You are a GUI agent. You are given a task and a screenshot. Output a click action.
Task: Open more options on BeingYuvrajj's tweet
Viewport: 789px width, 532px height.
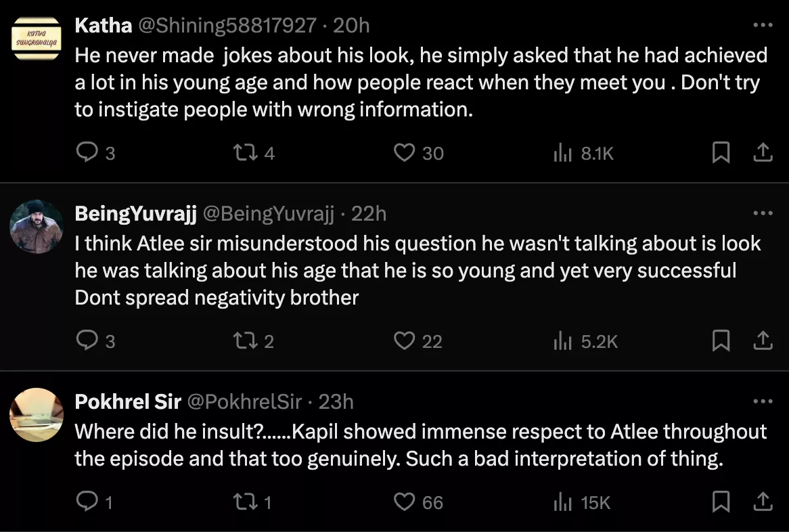[x=763, y=214]
